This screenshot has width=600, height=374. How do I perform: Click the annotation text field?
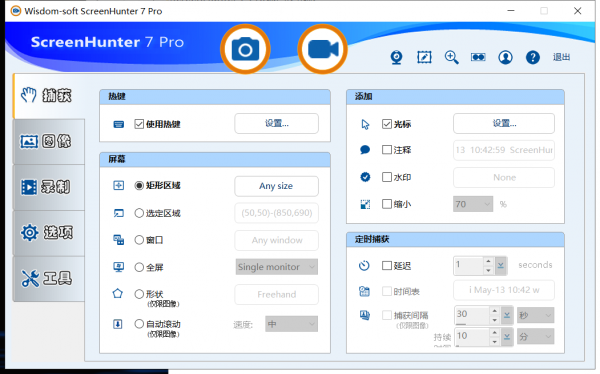click(x=504, y=150)
